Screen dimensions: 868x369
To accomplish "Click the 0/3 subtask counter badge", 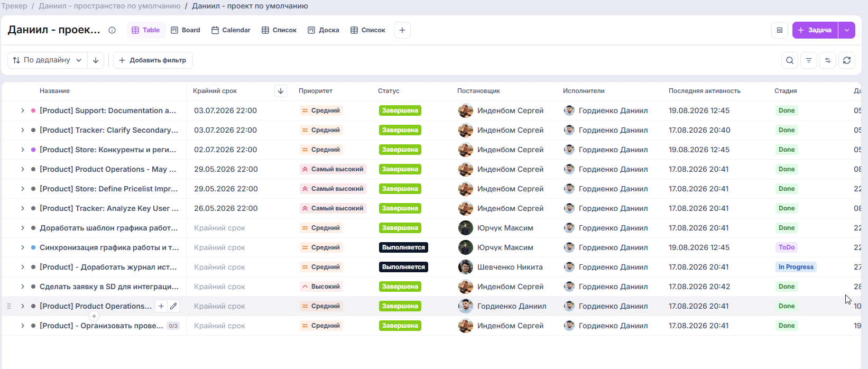I will [173, 326].
